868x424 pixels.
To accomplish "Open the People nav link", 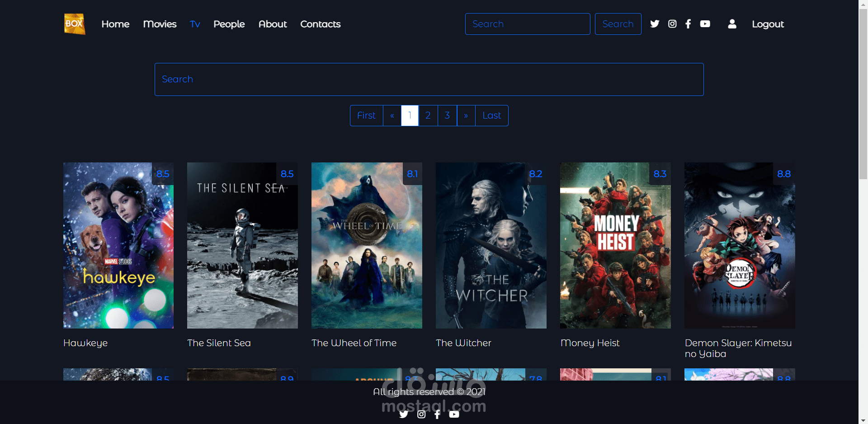I will 229,24.
